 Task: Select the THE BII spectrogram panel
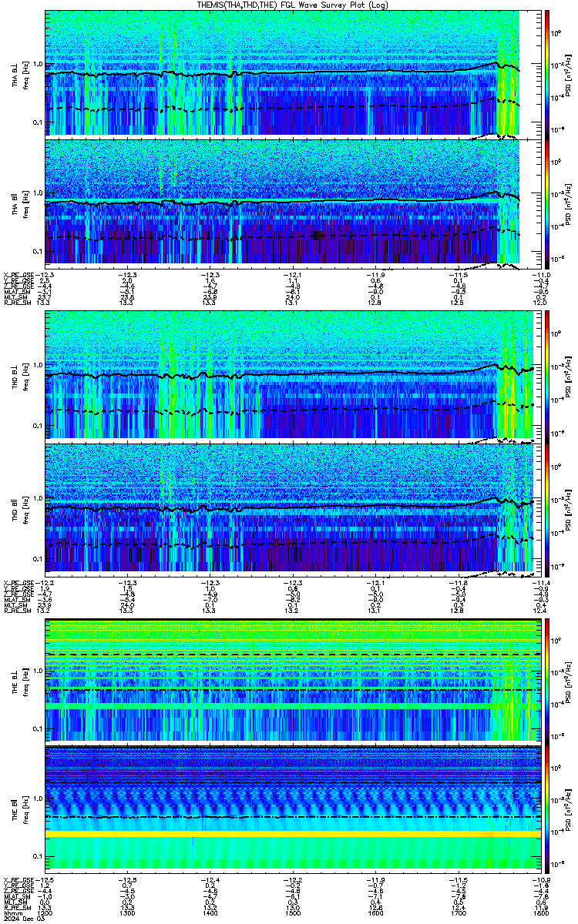click(x=292, y=810)
